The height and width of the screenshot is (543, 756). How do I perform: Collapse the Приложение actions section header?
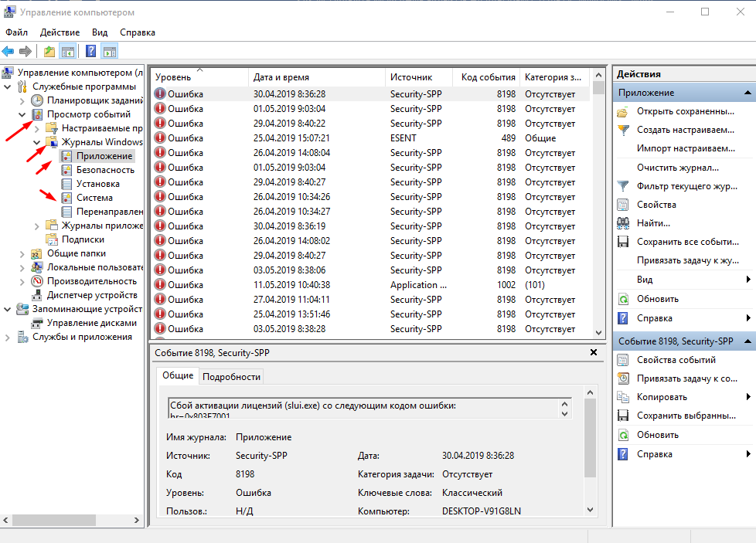click(x=747, y=93)
